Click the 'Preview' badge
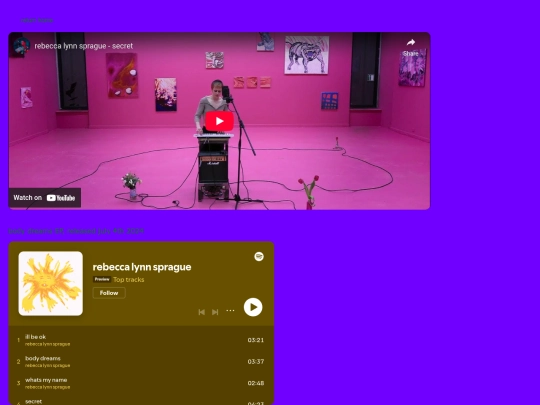This screenshot has height=405, width=540. coord(102,279)
